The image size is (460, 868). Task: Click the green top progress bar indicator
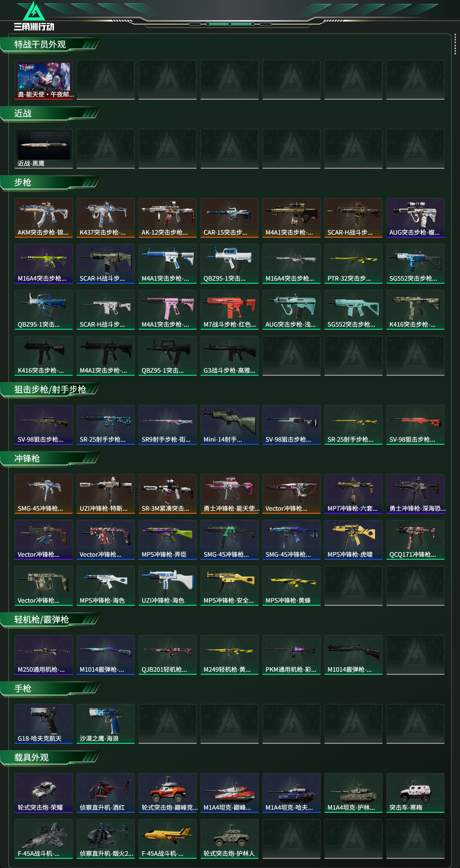pyautogui.click(x=230, y=24)
